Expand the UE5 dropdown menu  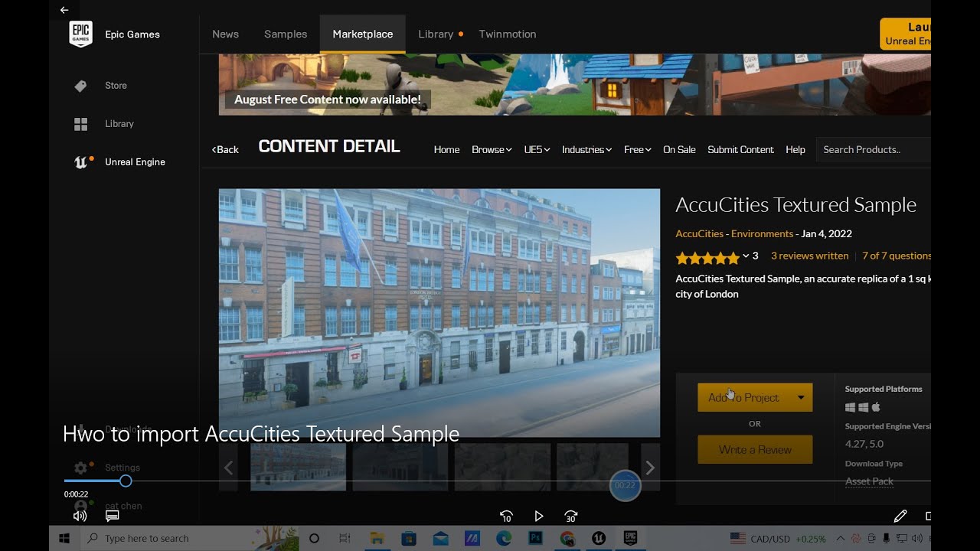537,150
